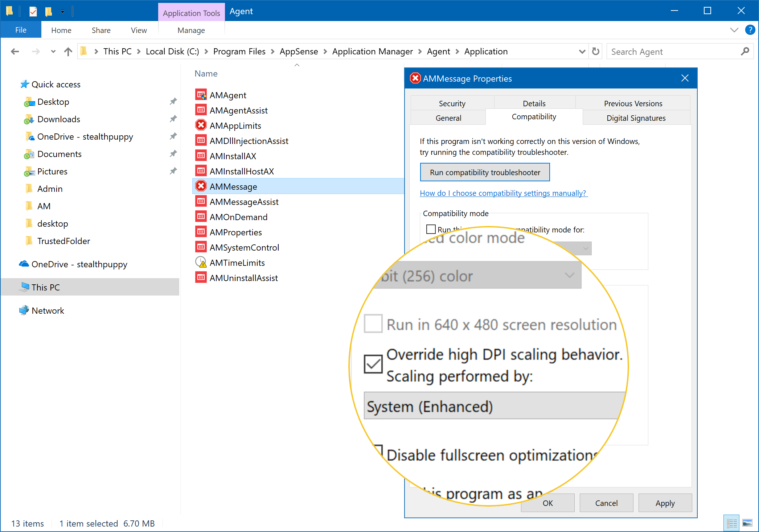Click the New Folder quick access icon
The width and height of the screenshot is (759, 532).
click(x=49, y=12)
